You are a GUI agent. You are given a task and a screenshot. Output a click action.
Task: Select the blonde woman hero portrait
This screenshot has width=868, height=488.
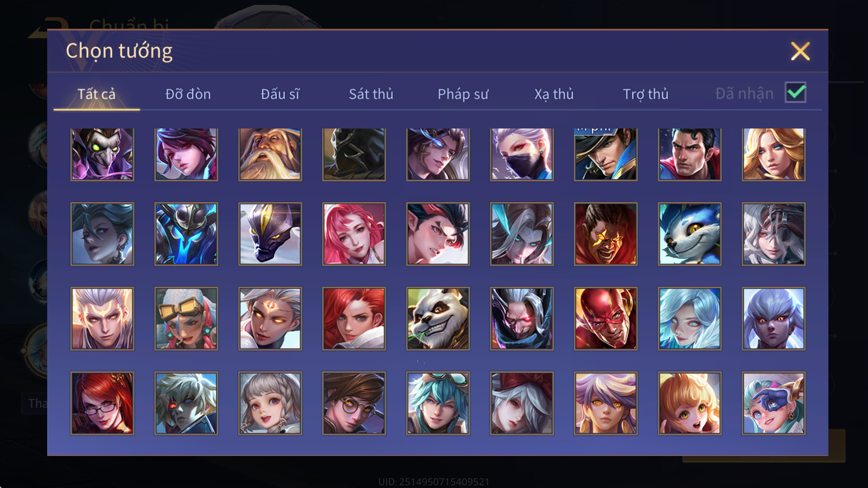pos(774,154)
